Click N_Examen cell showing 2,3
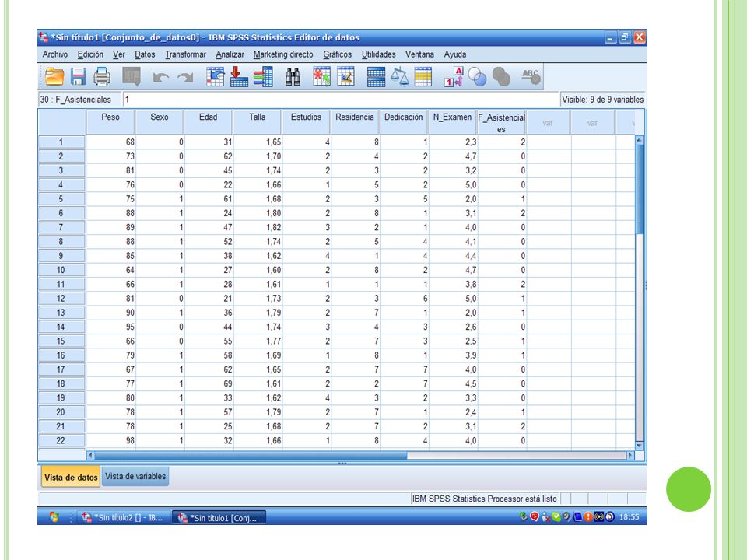The width and height of the screenshot is (747, 560). click(x=453, y=142)
